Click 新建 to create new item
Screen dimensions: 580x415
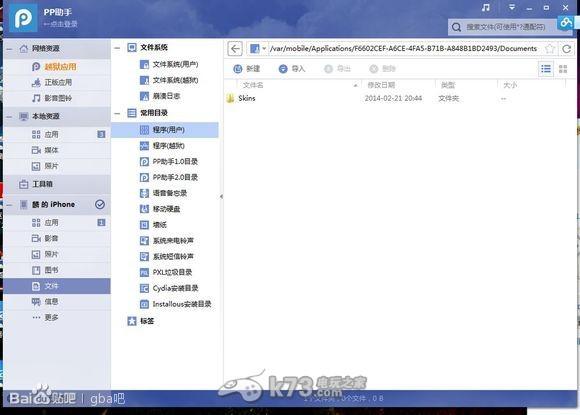coord(247,69)
